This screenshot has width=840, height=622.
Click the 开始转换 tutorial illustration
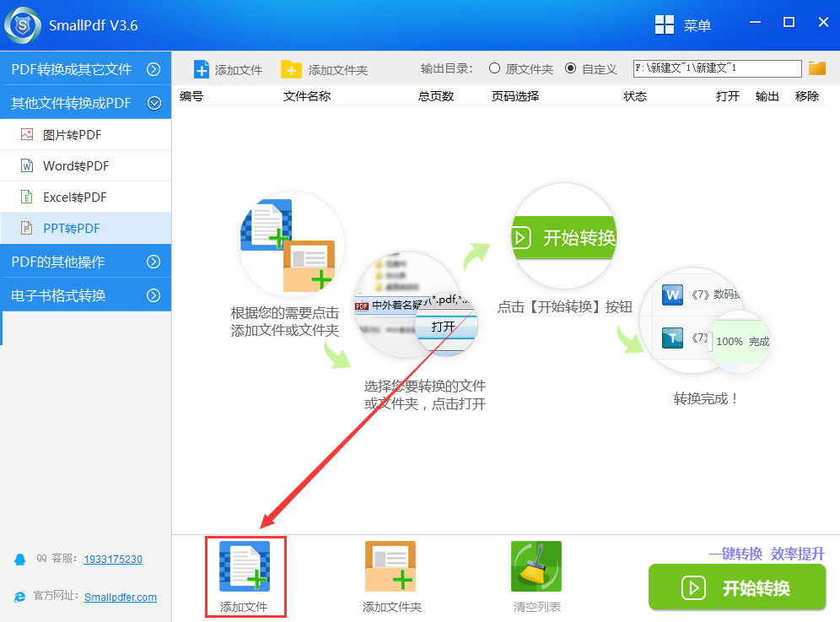pyautogui.click(x=564, y=237)
